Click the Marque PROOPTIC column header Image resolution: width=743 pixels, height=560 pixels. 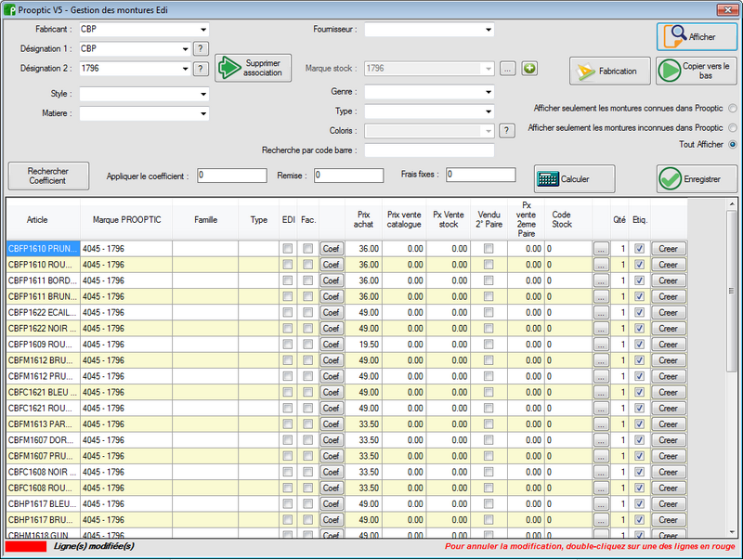click(x=126, y=220)
